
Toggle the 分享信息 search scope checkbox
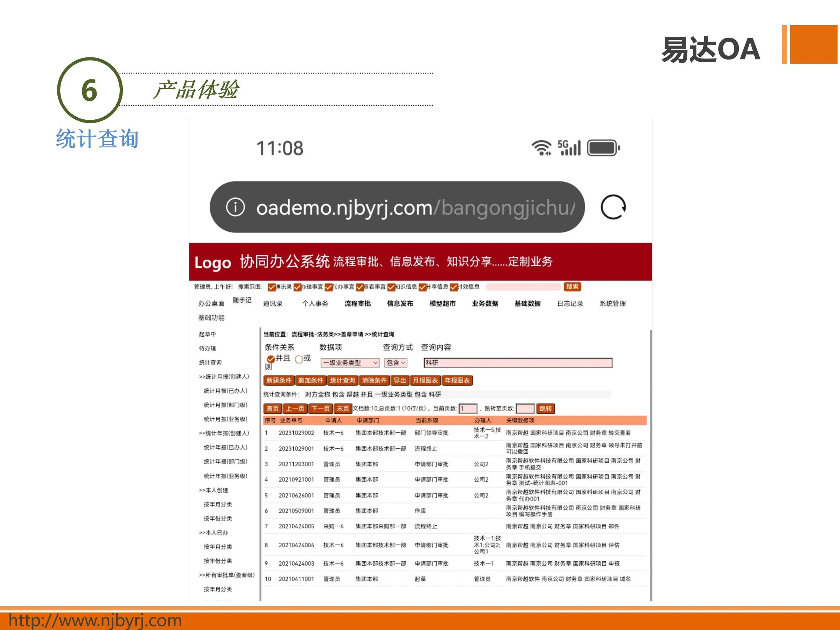pyautogui.click(x=422, y=287)
